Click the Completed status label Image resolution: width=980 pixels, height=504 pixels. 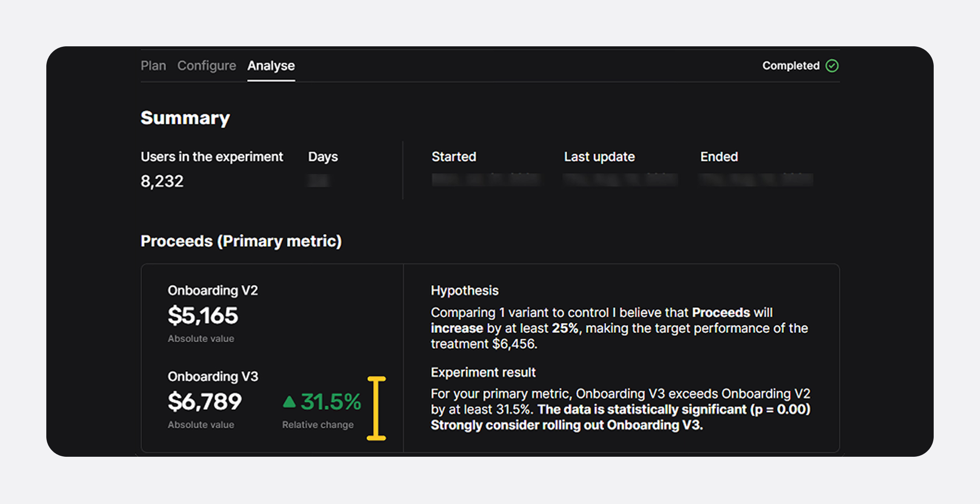(791, 66)
